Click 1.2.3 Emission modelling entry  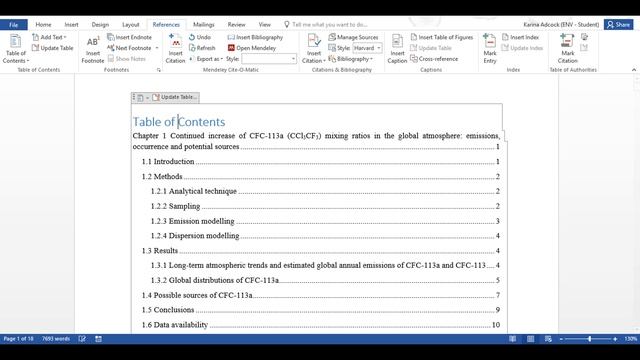(x=325, y=221)
